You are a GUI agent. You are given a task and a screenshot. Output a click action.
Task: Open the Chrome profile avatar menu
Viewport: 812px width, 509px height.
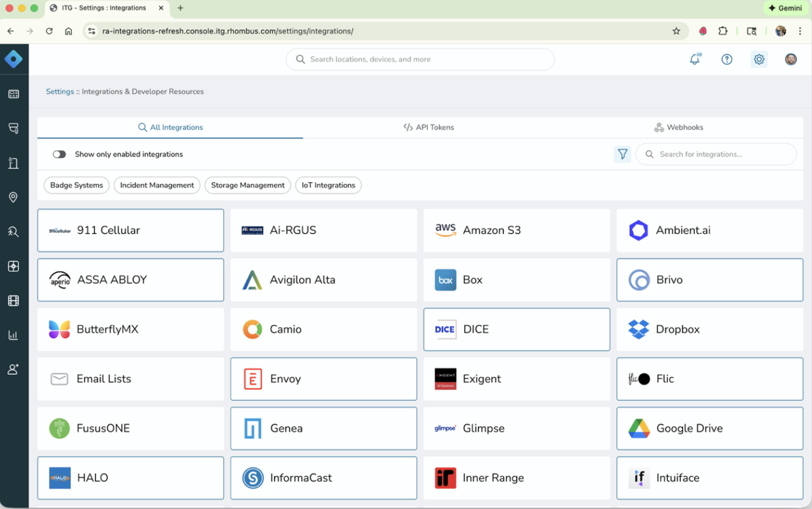click(x=780, y=31)
